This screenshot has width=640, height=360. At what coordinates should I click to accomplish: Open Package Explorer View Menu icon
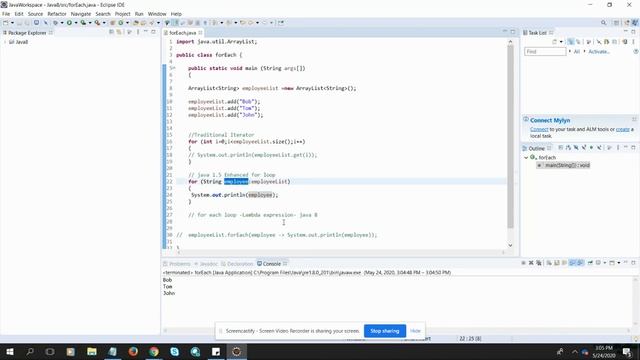click(138, 32)
